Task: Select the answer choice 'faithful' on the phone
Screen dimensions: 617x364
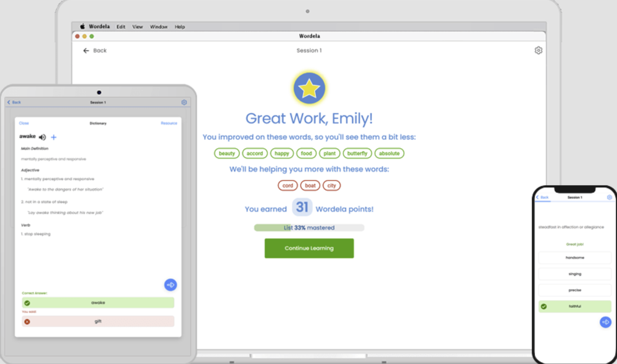Action: 574,305
